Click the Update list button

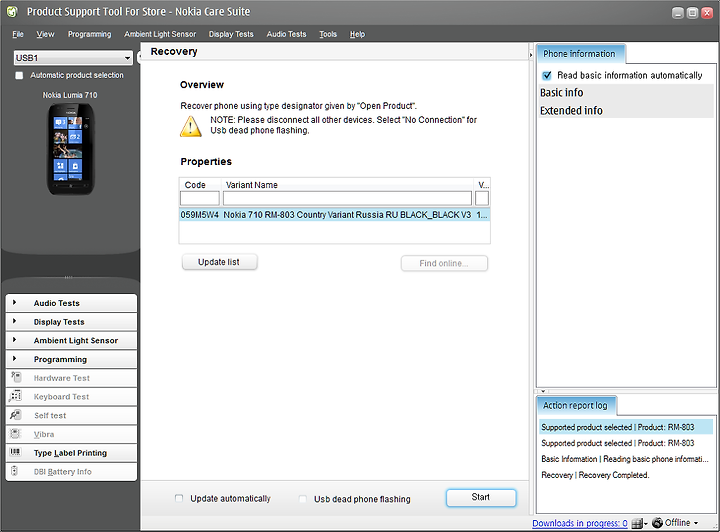click(219, 262)
